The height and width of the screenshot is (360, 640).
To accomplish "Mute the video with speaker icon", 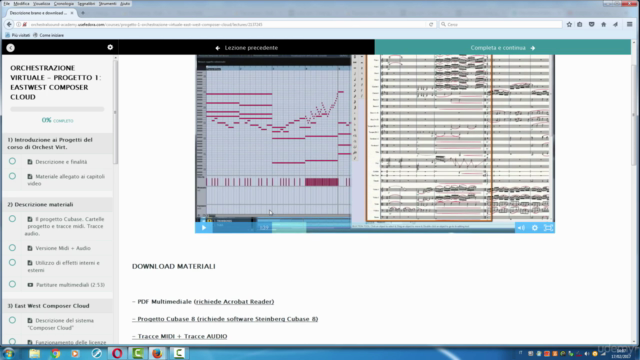I will tap(521, 228).
